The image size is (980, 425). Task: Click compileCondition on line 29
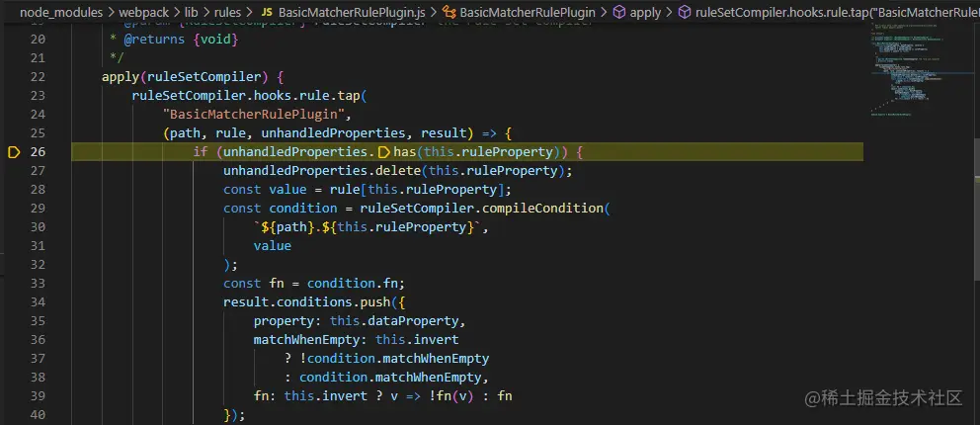[x=543, y=209]
